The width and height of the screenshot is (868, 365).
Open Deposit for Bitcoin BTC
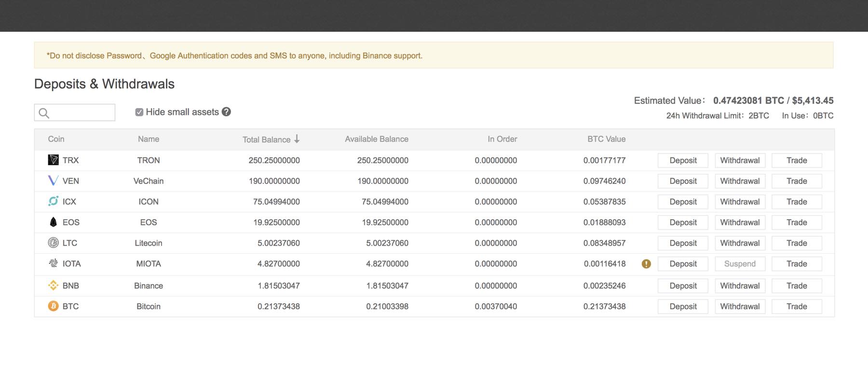683,307
